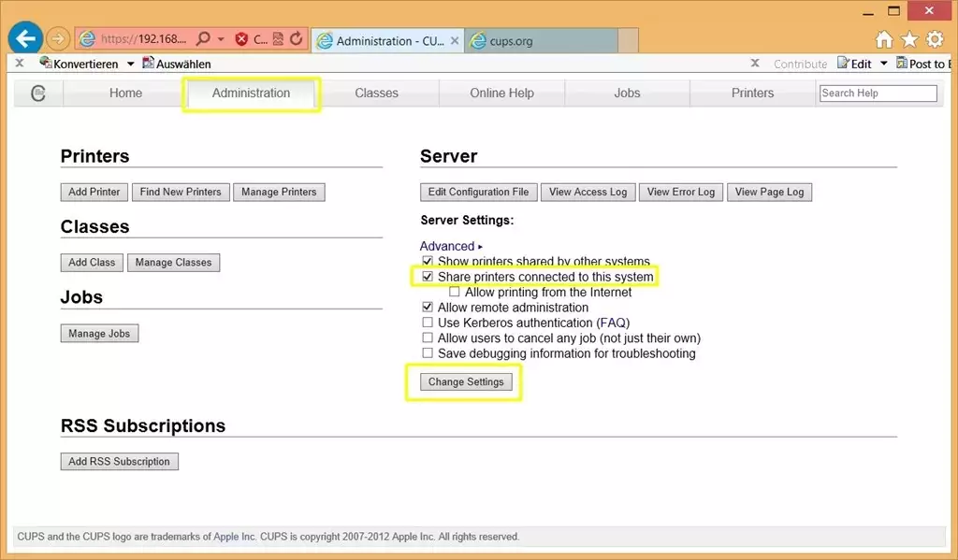The image size is (958, 560).
Task: Click the browser back arrow button
Action: tap(25, 38)
